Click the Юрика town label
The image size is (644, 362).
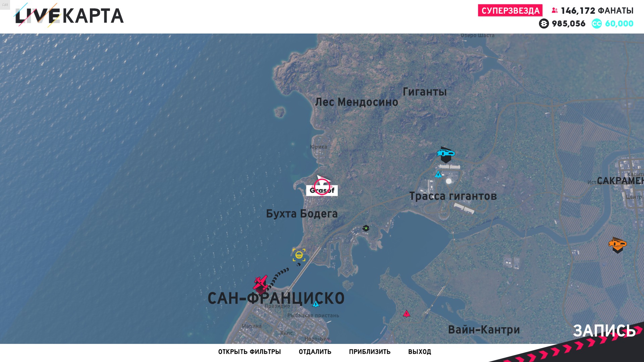coord(318,147)
